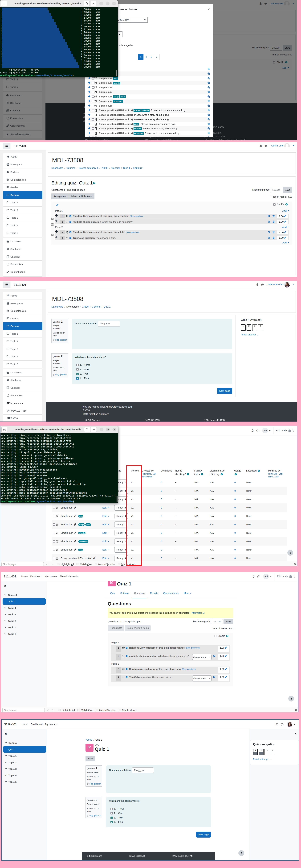Switch to the Settings tab of Quiz 1
Screen dimensions: 301x868
[125, 593]
